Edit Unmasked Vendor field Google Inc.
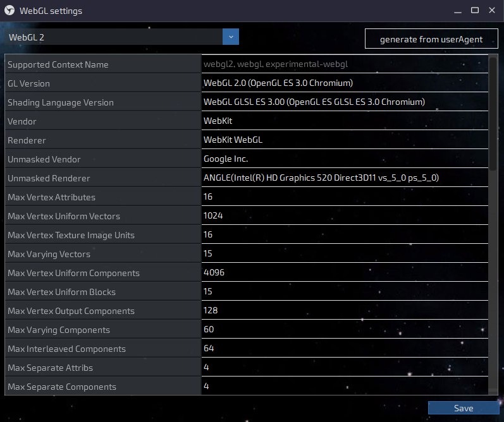The height and width of the screenshot is (422, 504). point(345,159)
